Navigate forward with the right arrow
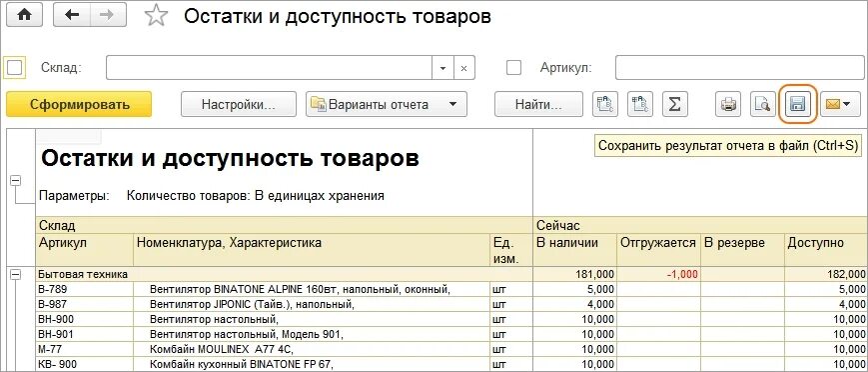Viewport: 868px width, 372px height. (x=108, y=16)
